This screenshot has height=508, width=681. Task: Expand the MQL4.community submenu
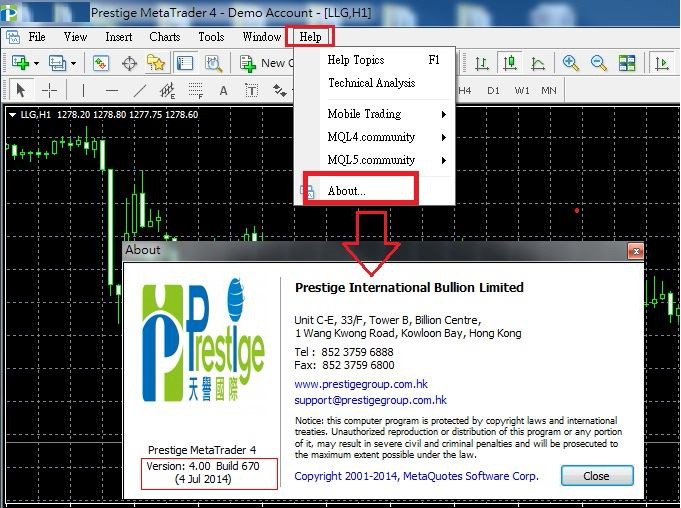pyautogui.click(x=375, y=137)
